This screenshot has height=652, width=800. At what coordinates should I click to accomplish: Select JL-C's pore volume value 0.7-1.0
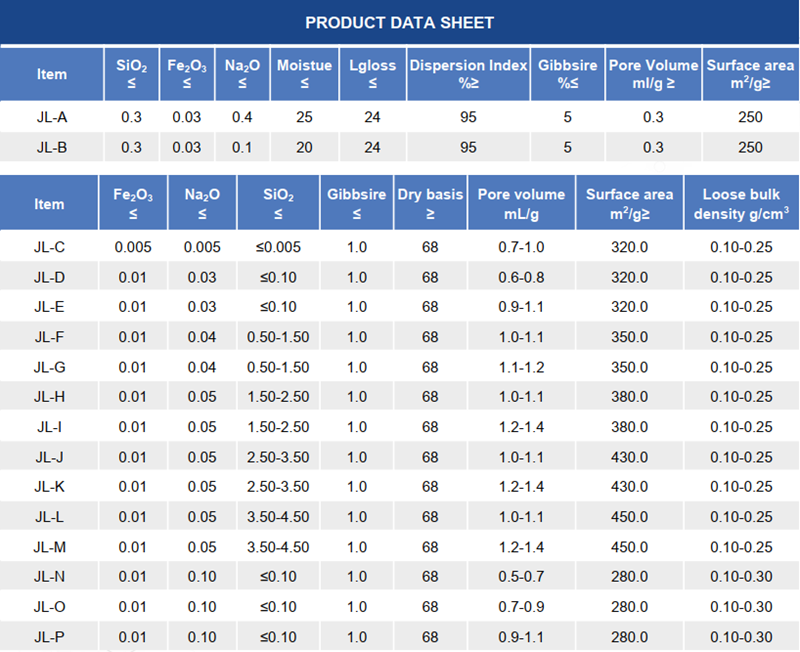click(x=521, y=247)
